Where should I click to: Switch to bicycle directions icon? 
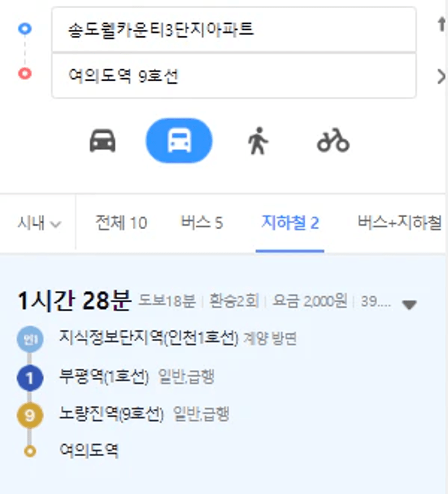pyautogui.click(x=333, y=140)
